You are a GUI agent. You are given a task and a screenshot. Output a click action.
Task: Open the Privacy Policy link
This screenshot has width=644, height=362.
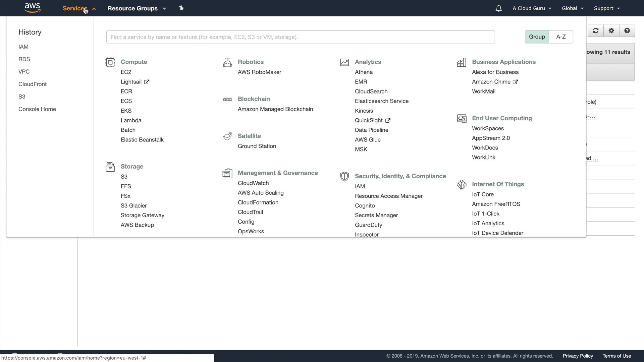578,356
